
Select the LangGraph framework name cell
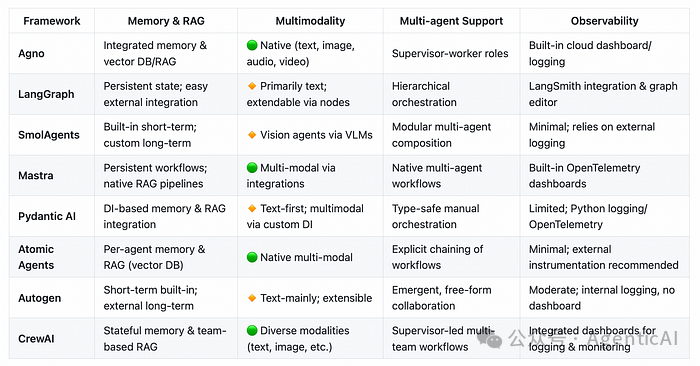point(52,94)
